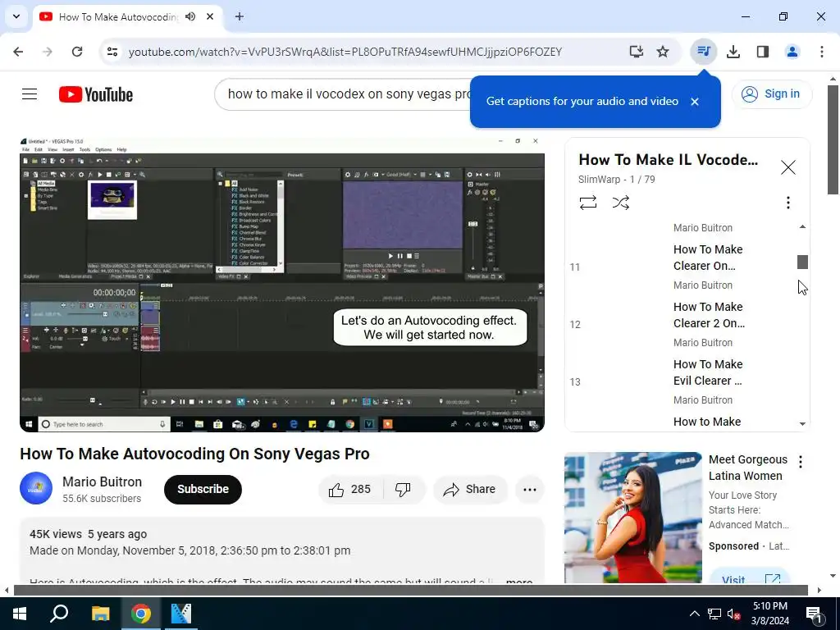Bookmark this page with the star icon
The image size is (840, 630).
pyautogui.click(x=663, y=52)
